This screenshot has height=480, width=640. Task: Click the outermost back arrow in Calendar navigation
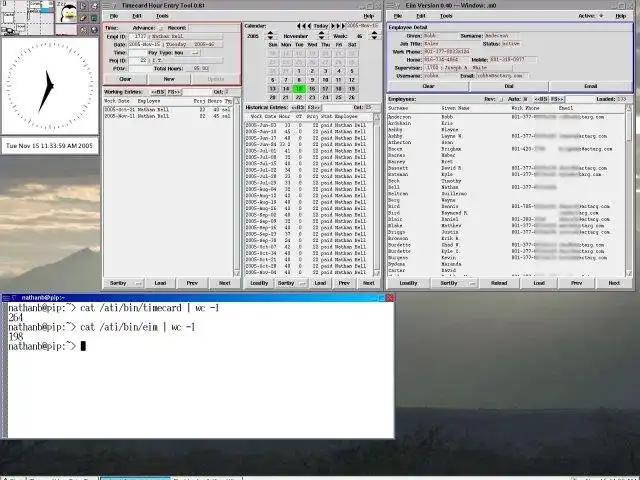click(298, 26)
